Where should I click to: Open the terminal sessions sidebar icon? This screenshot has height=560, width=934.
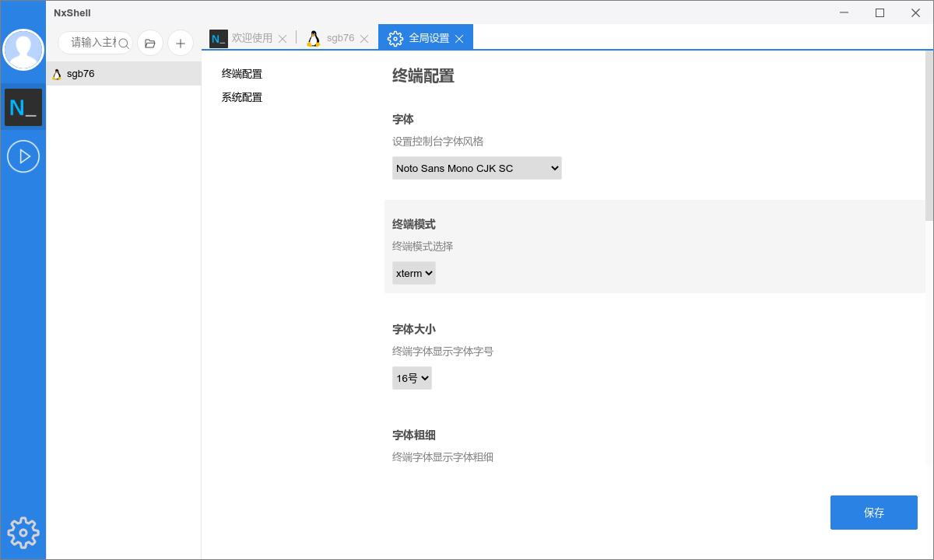pyautogui.click(x=23, y=107)
